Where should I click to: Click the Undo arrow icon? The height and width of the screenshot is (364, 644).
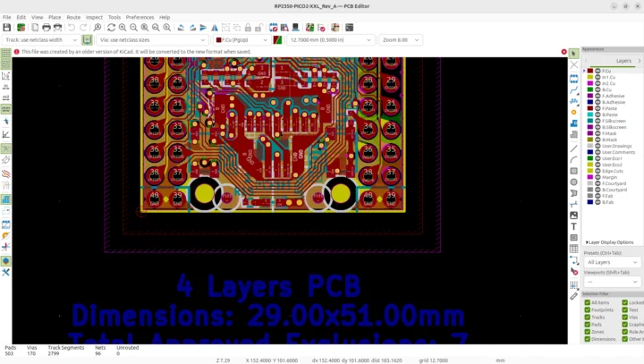(72, 28)
